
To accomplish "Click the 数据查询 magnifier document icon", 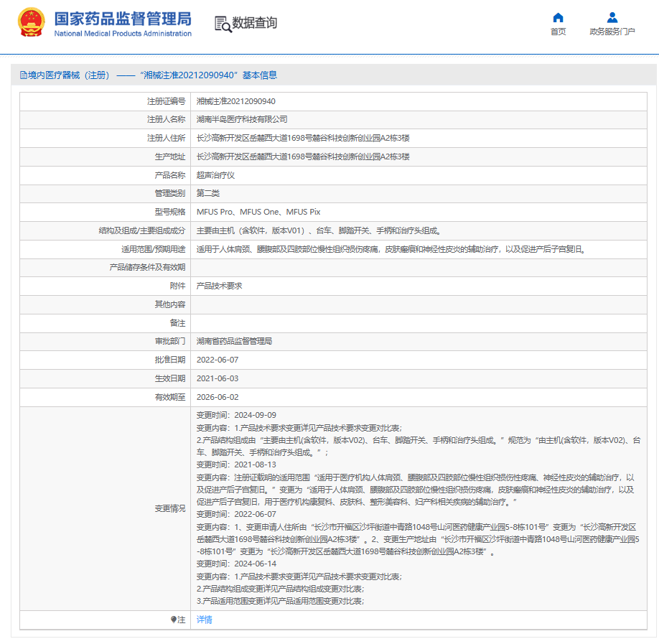I will click(223, 24).
